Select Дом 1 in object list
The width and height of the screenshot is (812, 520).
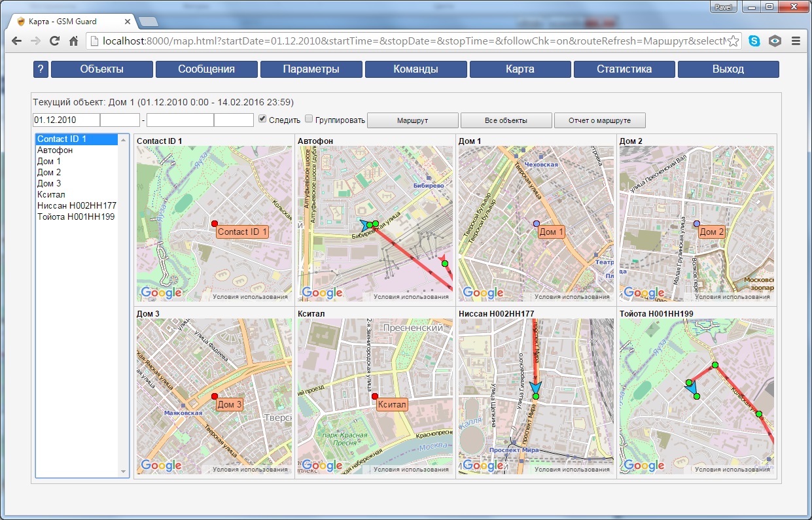coord(77,162)
